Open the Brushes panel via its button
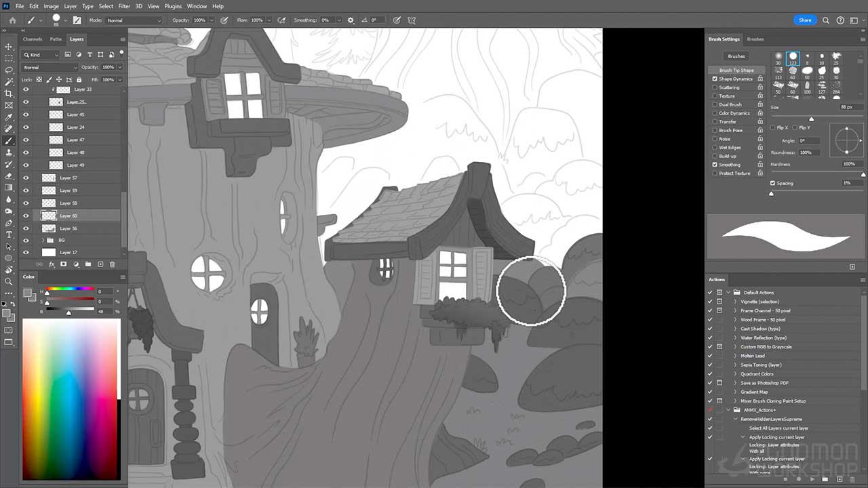This screenshot has width=868, height=488. 736,56
